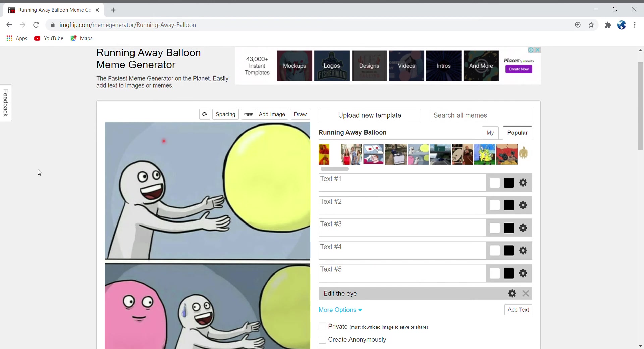Screen dimensions: 644x349
Task: Pick white font color for Text #2
Action: pos(494,205)
